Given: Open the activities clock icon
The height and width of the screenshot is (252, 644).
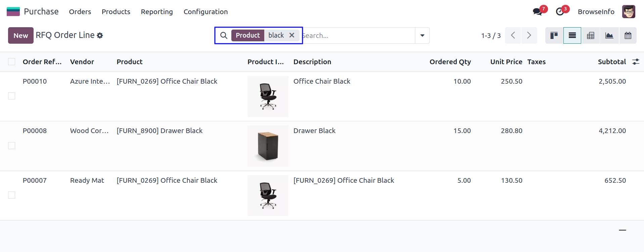Looking at the screenshot, I should 560,12.
